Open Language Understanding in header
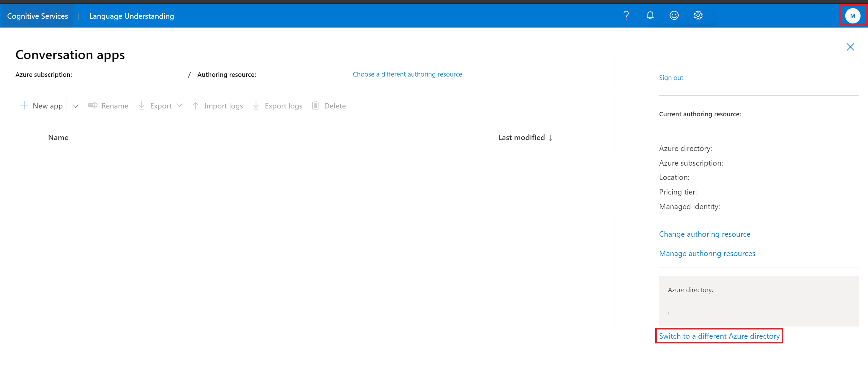The width and height of the screenshot is (868, 389). pos(132,16)
